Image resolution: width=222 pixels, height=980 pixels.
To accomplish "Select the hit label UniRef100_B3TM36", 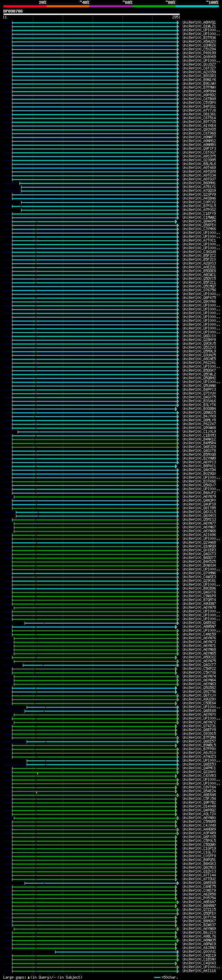I will (199, 38).
